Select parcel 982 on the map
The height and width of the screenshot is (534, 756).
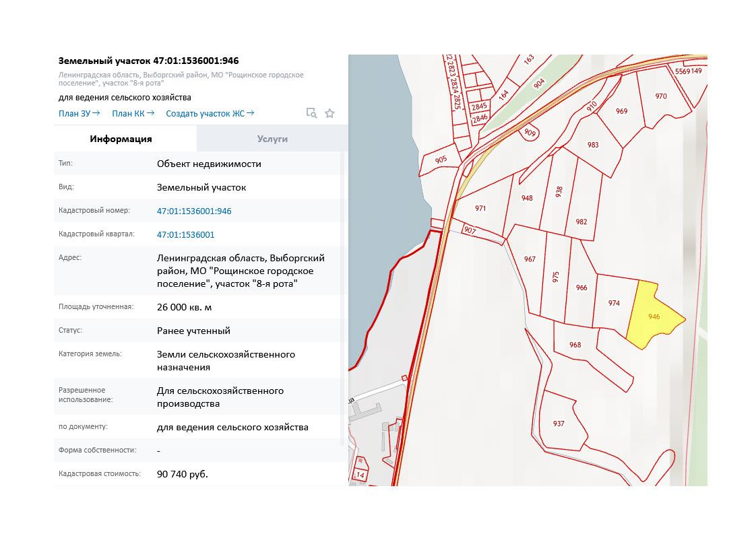tap(581, 222)
